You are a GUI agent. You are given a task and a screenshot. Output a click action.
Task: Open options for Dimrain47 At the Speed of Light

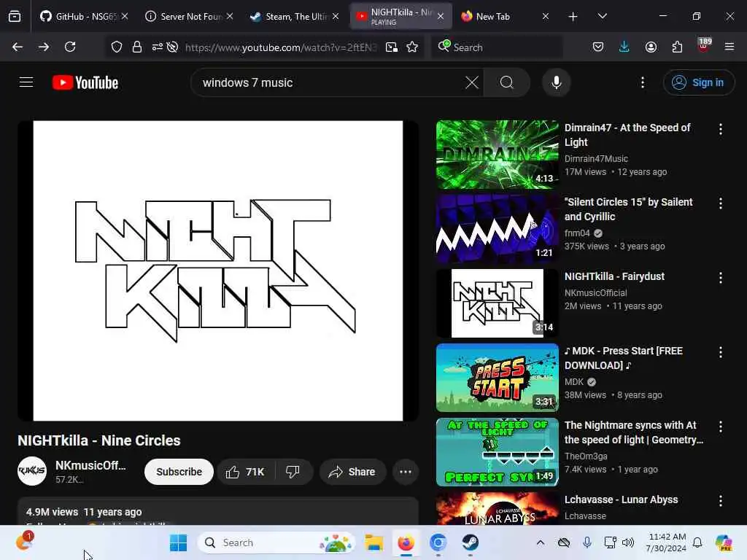pyautogui.click(x=720, y=129)
